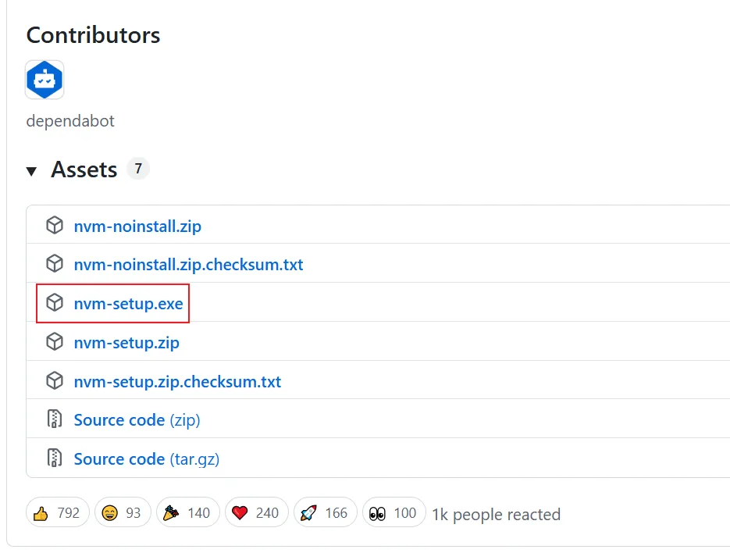Toggle the thumbs up reaction

click(58, 513)
